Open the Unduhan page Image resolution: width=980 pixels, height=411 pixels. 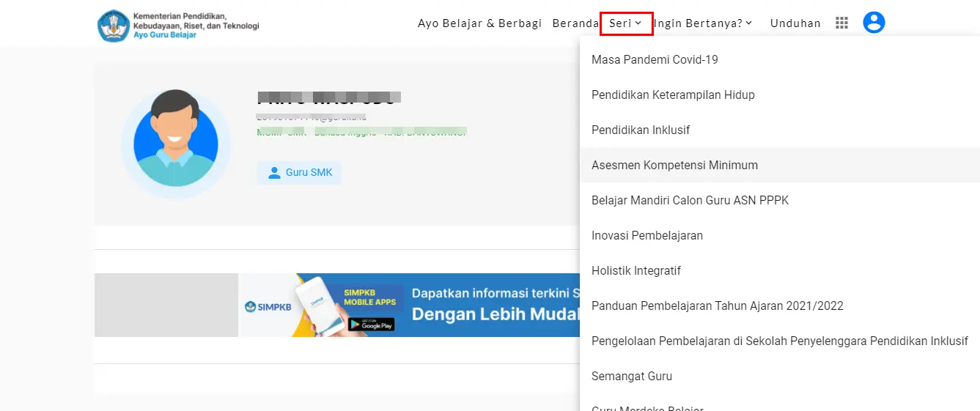click(795, 23)
